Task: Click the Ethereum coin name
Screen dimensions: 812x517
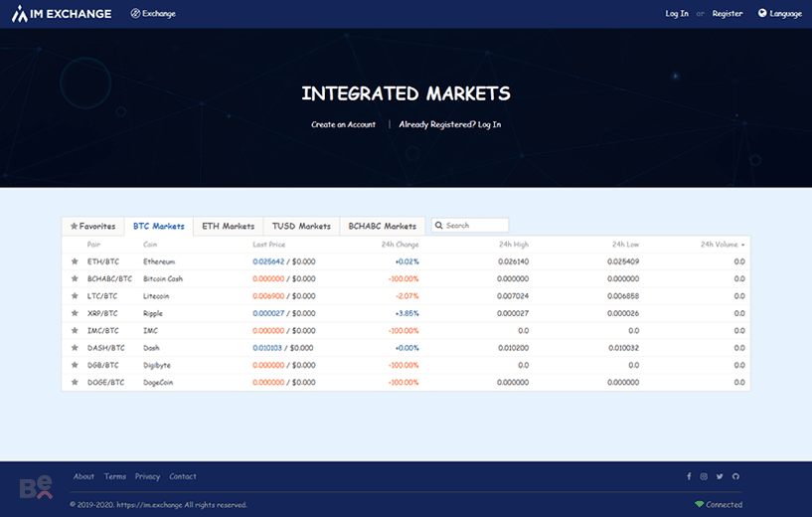Action: click(x=159, y=261)
